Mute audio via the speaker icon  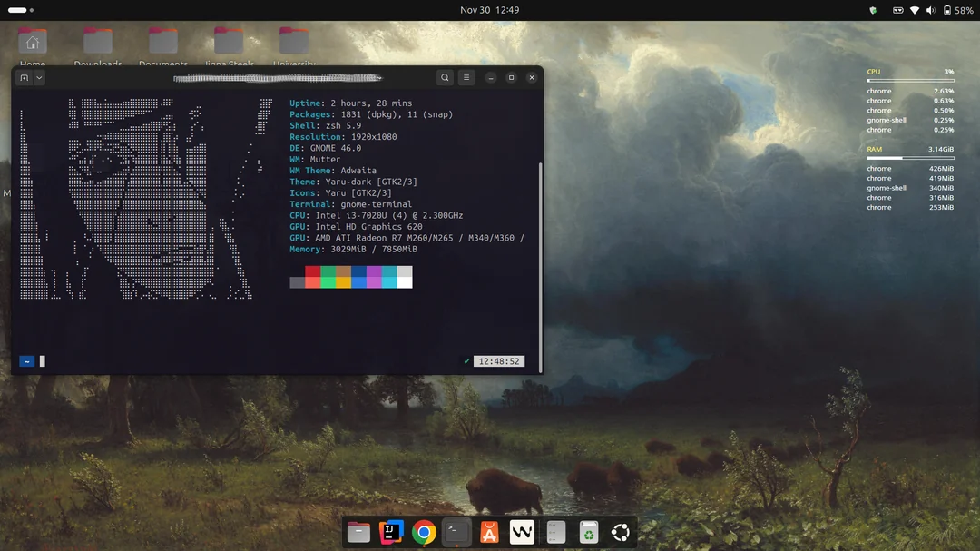tap(930, 10)
